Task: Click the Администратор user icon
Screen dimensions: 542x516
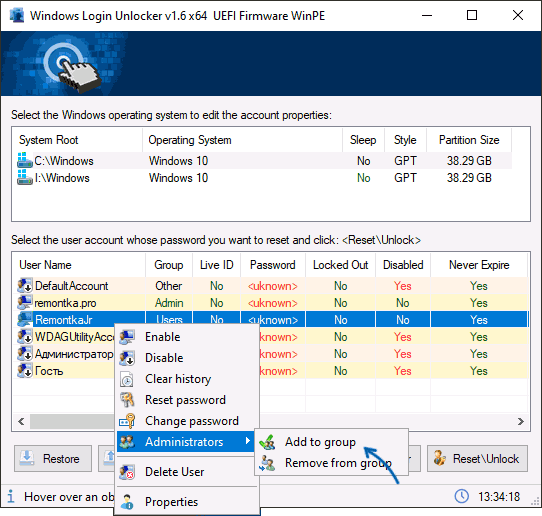Action: point(25,354)
